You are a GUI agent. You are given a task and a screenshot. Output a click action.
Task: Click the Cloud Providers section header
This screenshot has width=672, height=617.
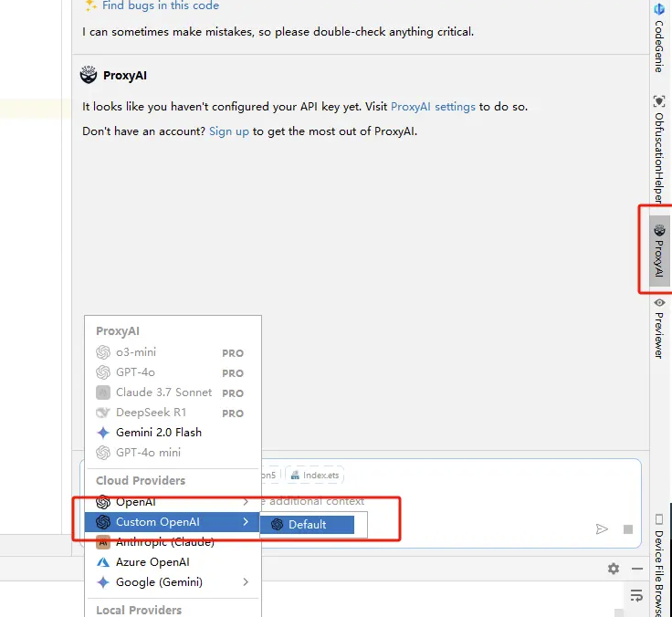point(141,481)
